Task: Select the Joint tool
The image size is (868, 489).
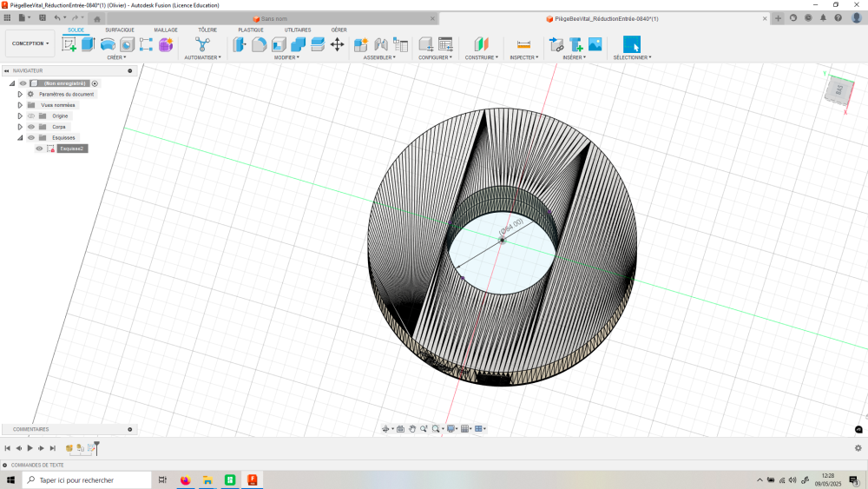Action: tap(381, 44)
